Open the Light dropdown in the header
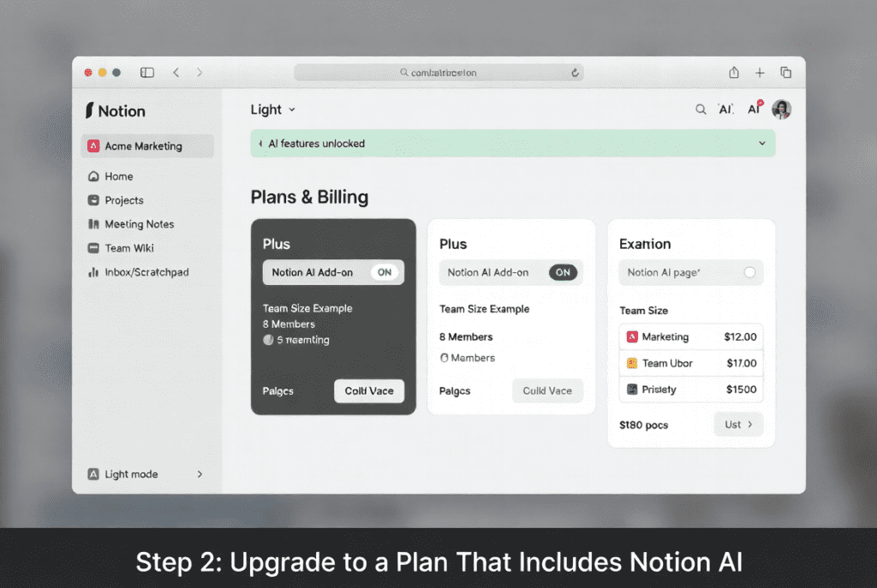 (x=272, y=110)
